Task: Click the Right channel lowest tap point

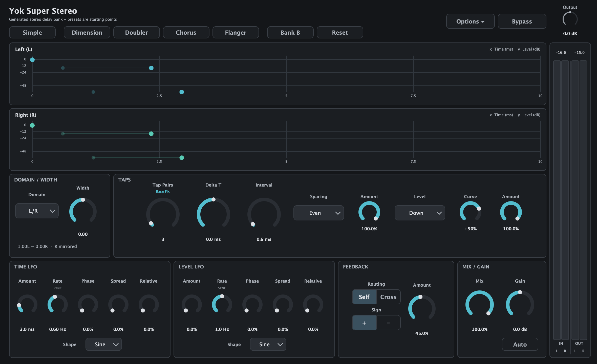Action: pos(182,158)
